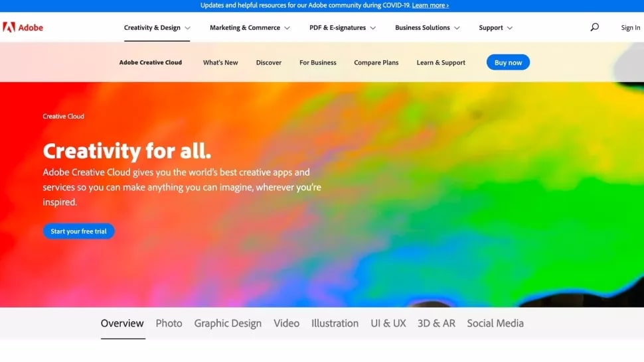Expand PDF & E-signatures chevron
The image size is (644, 362).
[373, 28]
